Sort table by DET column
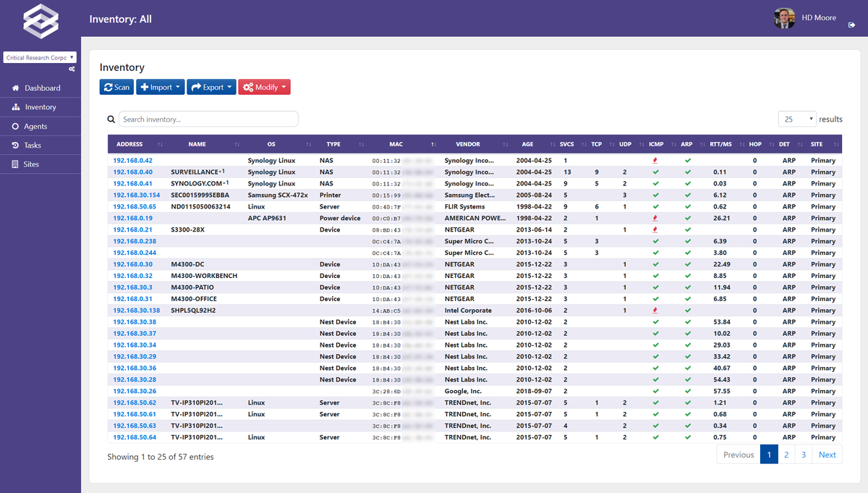868x493 pixels. 789,144
